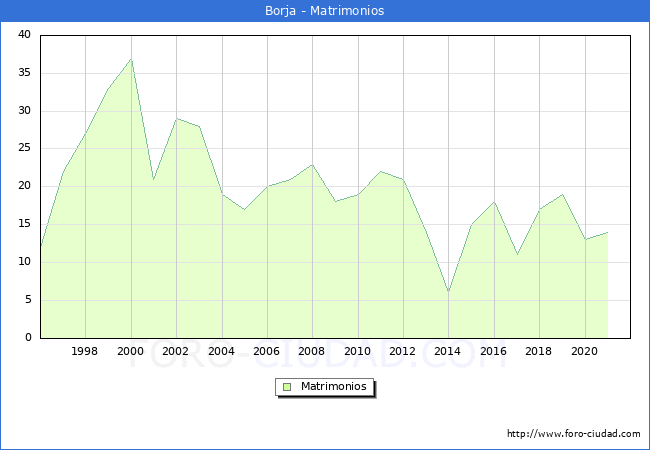The width and height of the screenshot is (650, 450).
Task: Click the x-axis label 2000
Action: [x=131, y=351]
